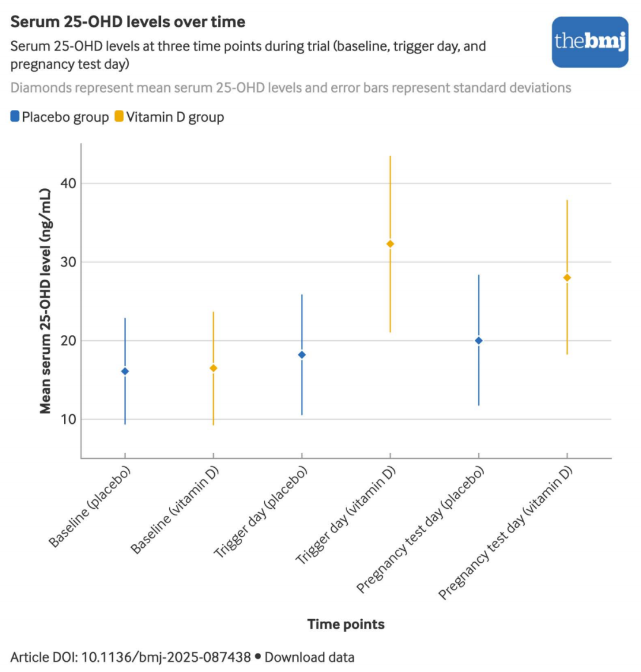Open the Download data link
The width and height of the screenshot is (641, 672).
coord(309,657)
